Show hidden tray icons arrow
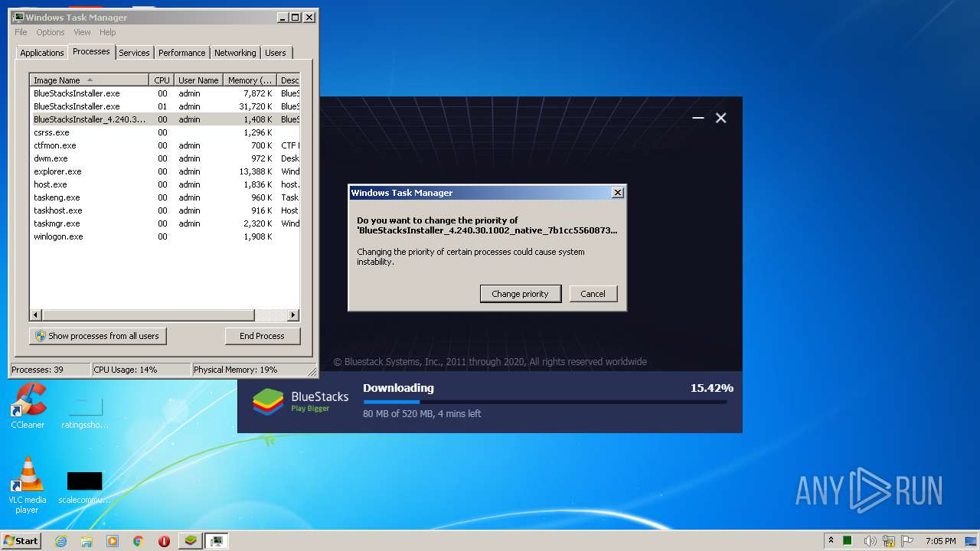This screenshot has height=551, width=980. coord(831,540)
